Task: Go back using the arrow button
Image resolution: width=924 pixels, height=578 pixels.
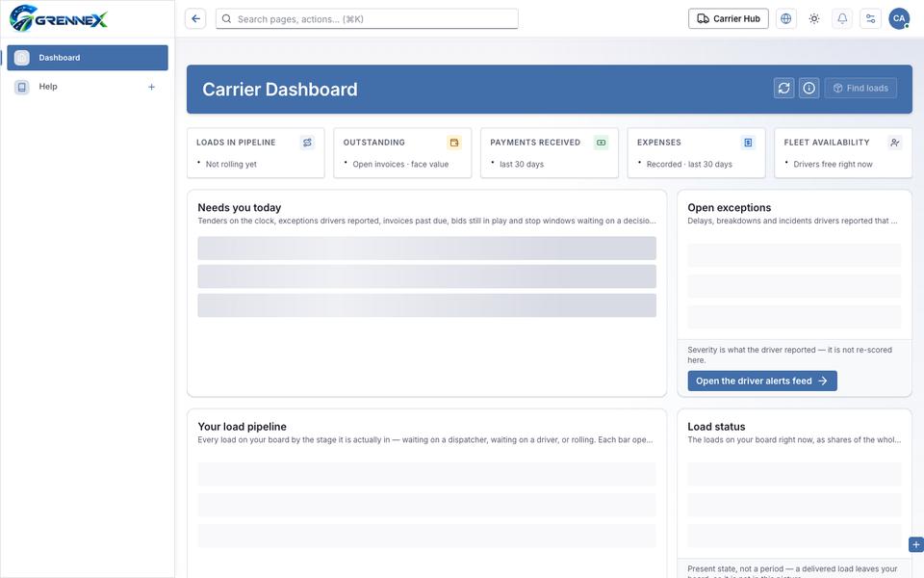Action: click(195, 19)
